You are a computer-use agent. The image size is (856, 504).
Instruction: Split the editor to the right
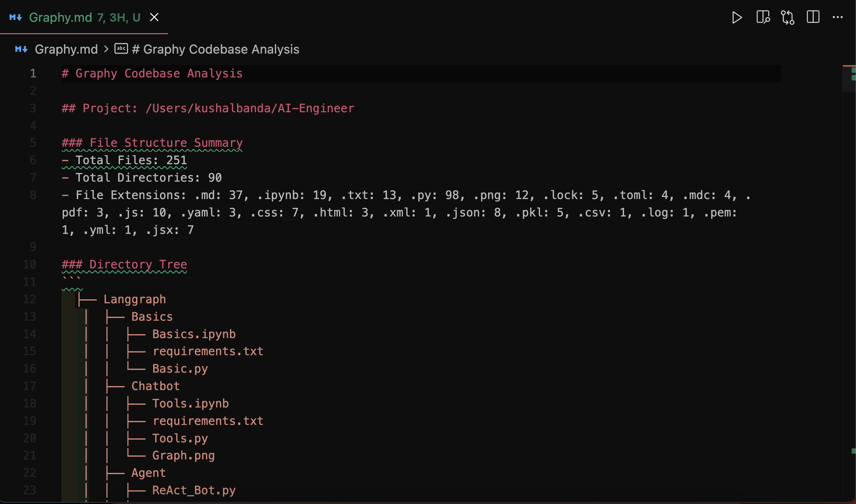(813, 17)
